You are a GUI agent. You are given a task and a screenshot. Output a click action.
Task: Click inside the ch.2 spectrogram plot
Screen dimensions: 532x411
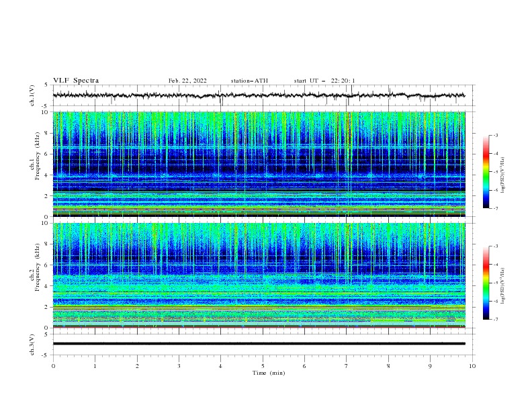pos(259,275)
